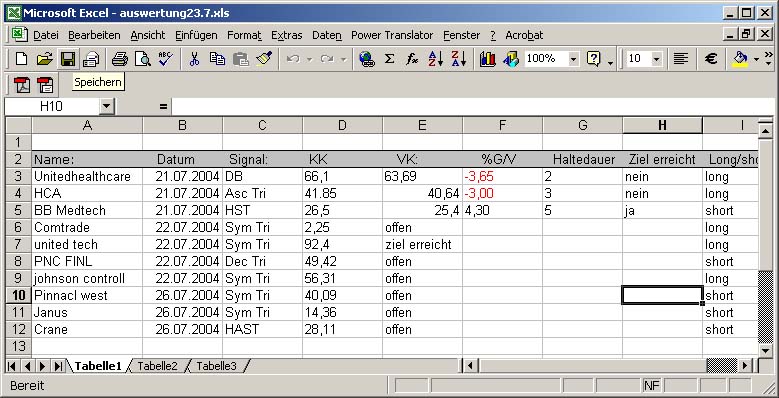Click the Redo arrow icon

[x=326, y=59]
